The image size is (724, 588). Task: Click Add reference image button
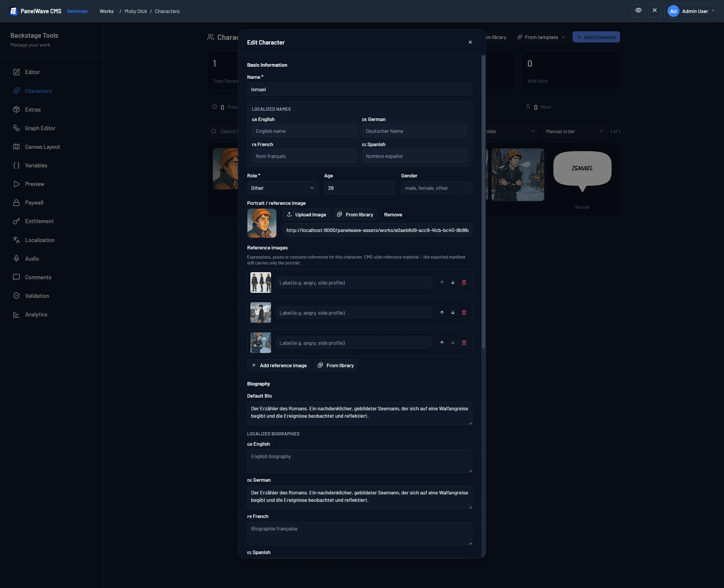(279, 365)
